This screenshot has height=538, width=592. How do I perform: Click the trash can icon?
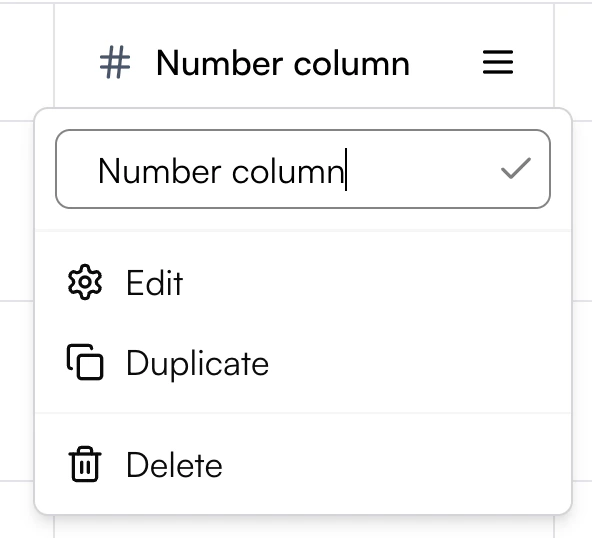pyautogui.click(x=85, y=464)
